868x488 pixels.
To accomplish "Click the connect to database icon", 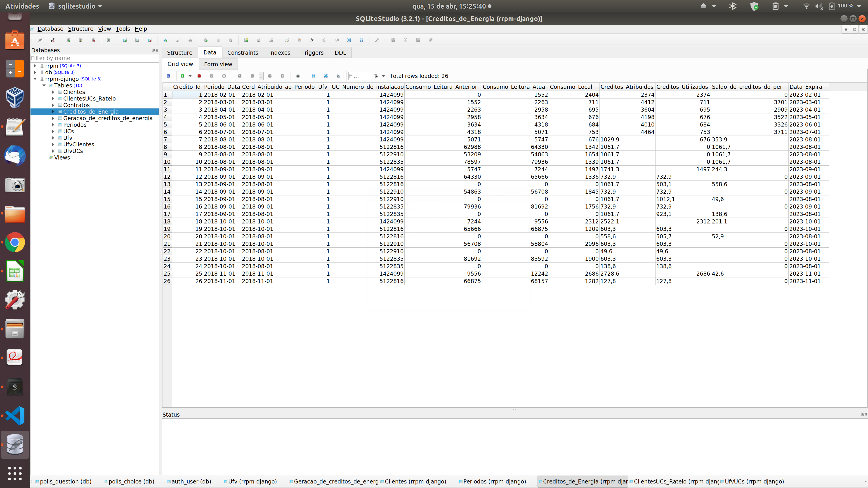I will [x=40, y=40].
